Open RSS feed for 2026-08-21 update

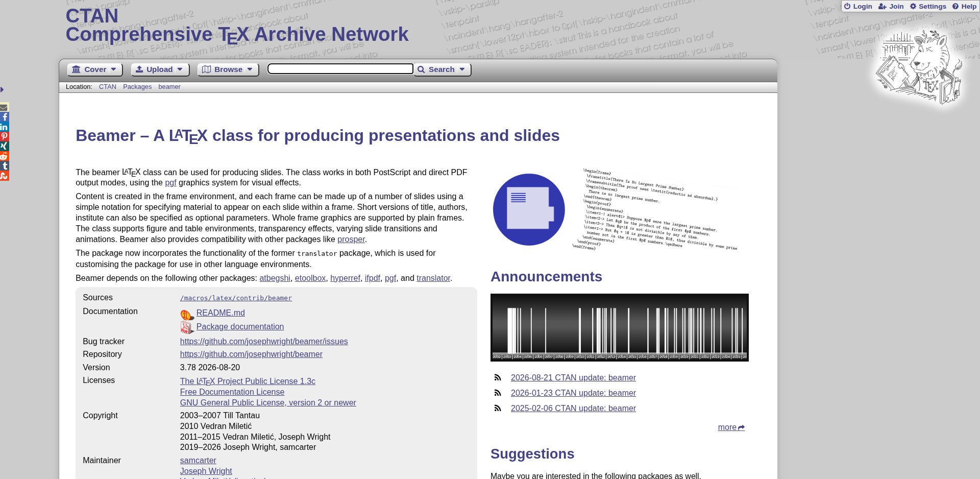[x=498, y=378]
